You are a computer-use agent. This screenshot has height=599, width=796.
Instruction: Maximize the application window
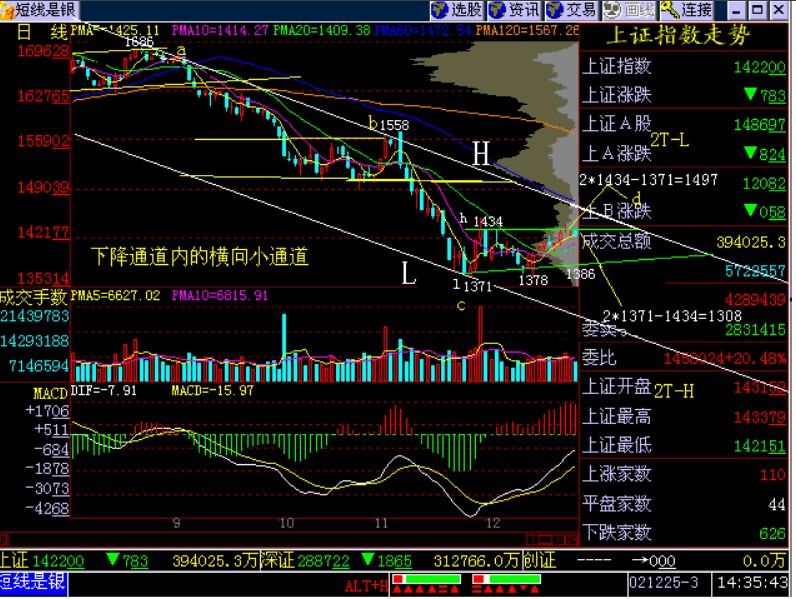click(757, 10)
